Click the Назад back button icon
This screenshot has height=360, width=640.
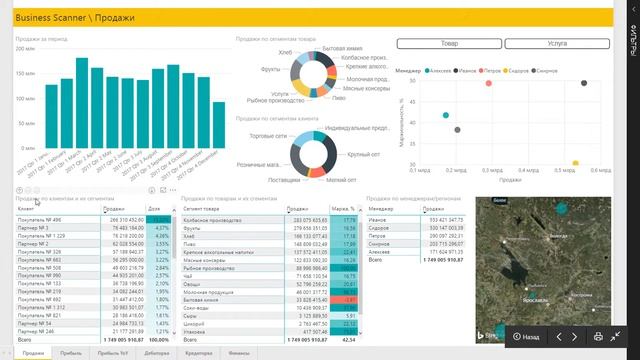[517, 337]
